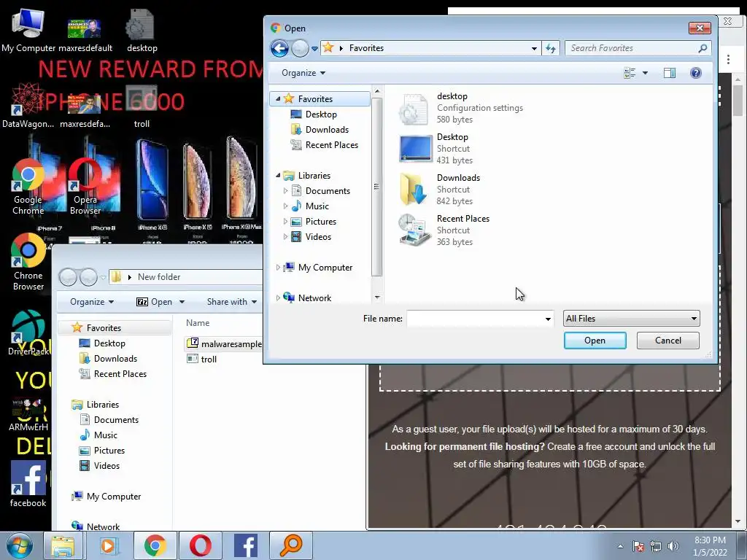Select Downloads in New folder window sidebar
The height and width of the screenshot is (560, 747).
pyautogui.click(x=115, y=359)
